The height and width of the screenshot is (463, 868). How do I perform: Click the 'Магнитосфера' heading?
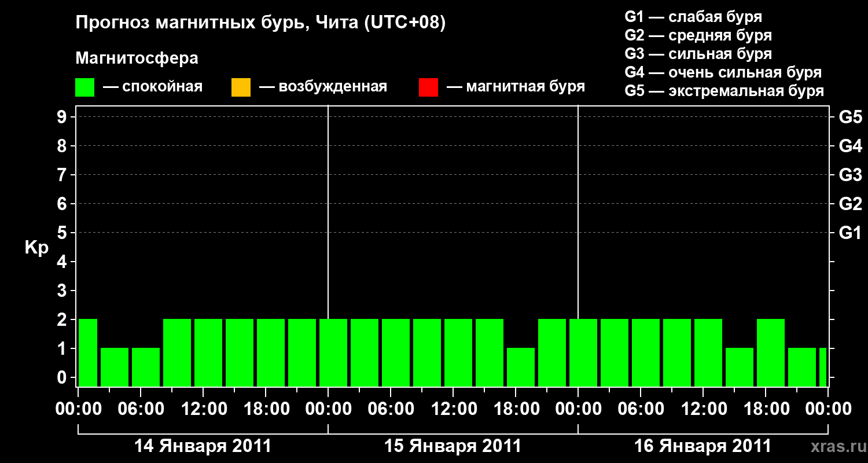[x=137, y=58]
